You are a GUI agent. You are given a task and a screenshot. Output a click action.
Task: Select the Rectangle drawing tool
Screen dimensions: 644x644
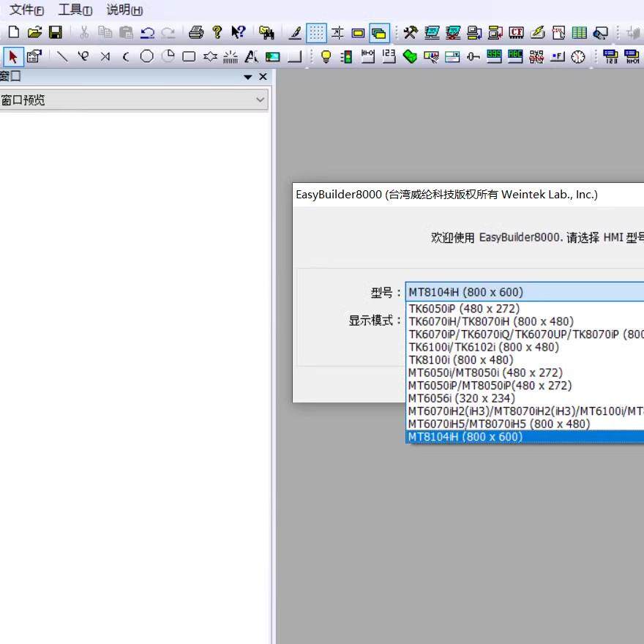pyautogui.click(x=189, y=56)
